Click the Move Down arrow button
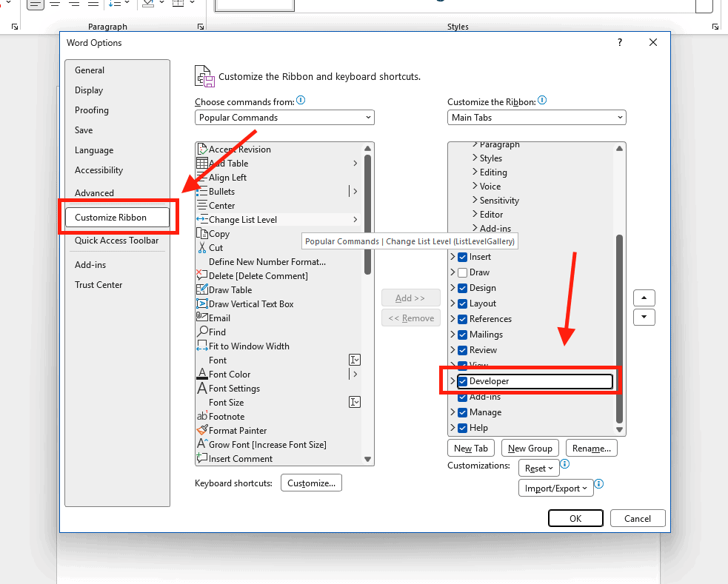 click(x=644, y=318)
